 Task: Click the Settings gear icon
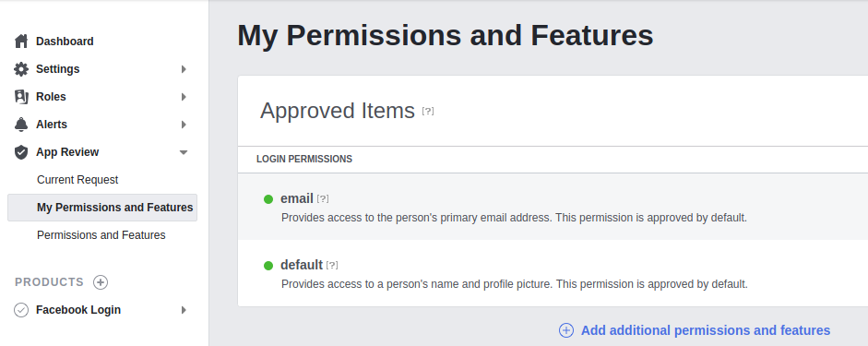coord(21,69)
